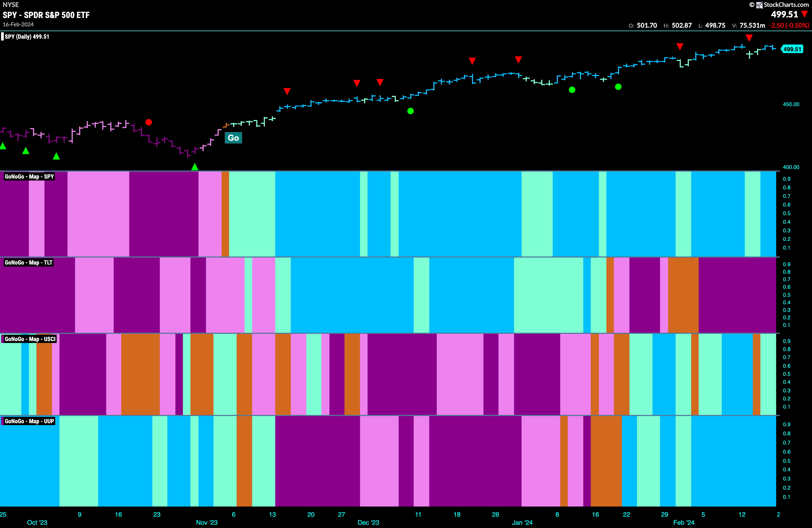
Task: Click the red down triangle near Dec 4
Action: (380, 82)
